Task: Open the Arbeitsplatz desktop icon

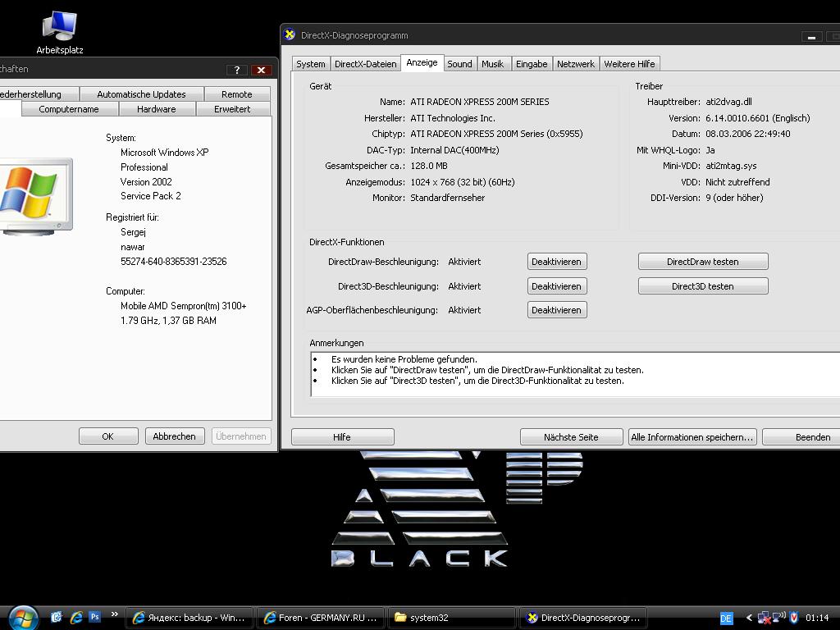Action: (59, 32)
